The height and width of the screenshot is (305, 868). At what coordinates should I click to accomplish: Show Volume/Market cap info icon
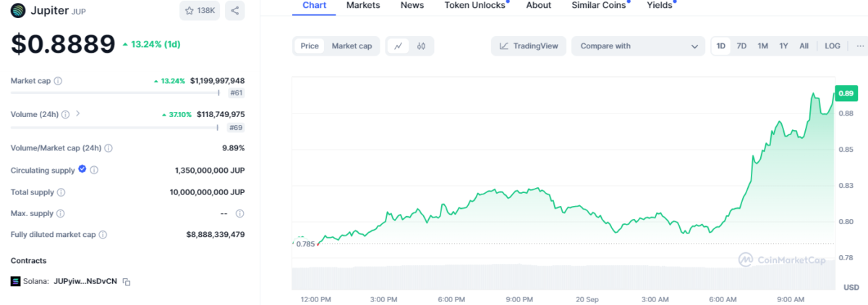coord(109,148)
